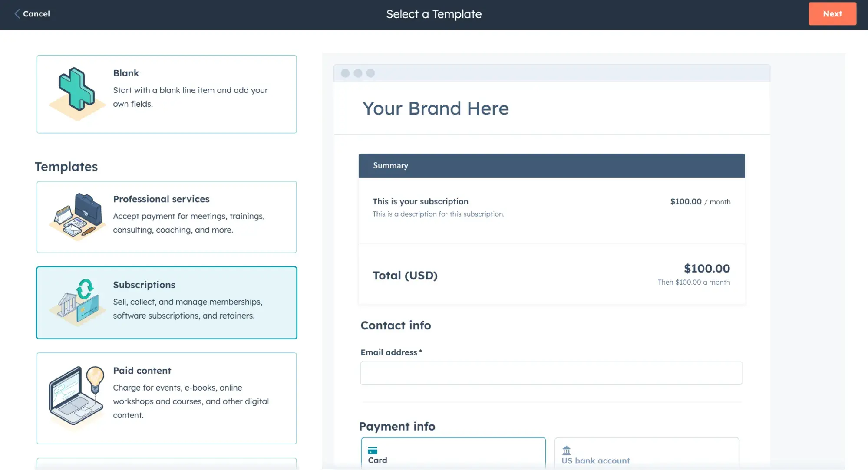Pick the Subscriptions template title
868x470 pixels.
[x=144, y=285]
